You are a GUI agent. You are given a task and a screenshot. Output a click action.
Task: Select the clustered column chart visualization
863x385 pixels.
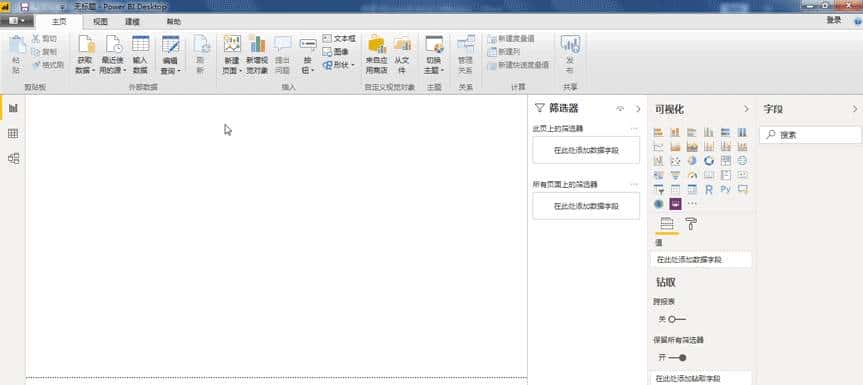click(709, 133)
